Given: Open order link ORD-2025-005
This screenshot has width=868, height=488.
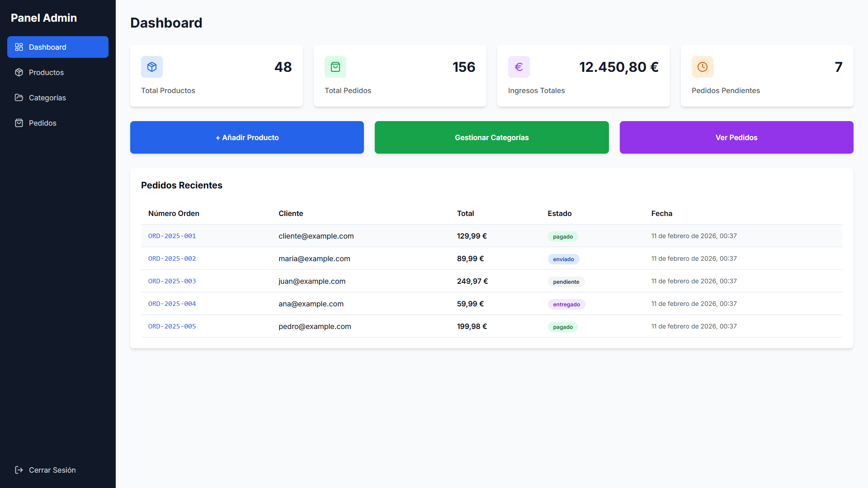Looking at the screenshot, I should click(x=172, y=326).
